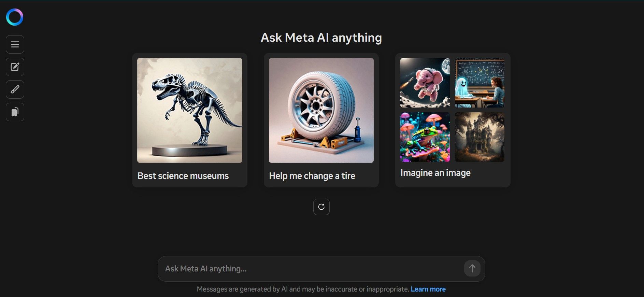The width and height of the screenshot is (644, 297).
Task: Select the Help me change a tire prompt
Action: click(x=321, y=119)
